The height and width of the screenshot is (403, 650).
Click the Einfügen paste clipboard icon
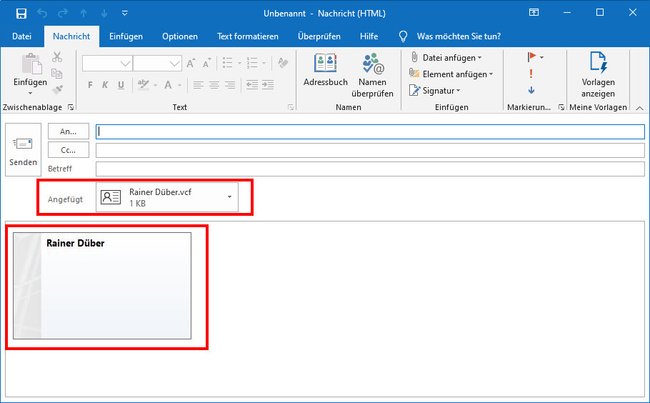click(31, 64)
